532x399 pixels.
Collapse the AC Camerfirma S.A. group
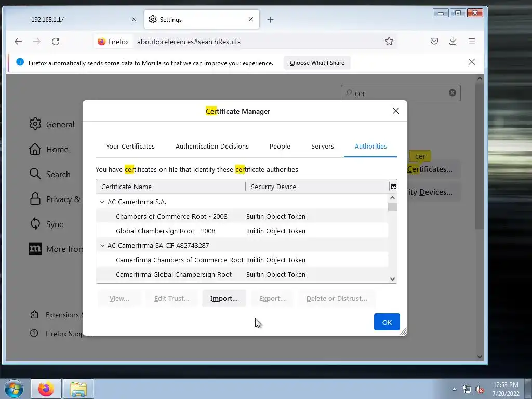pyautogui.click(x=102, y=202)
